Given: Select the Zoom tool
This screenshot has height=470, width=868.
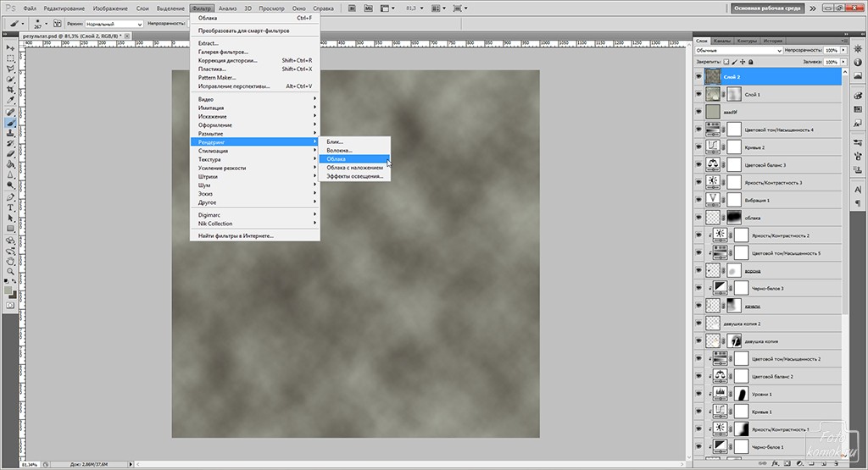Looking at the screenshot, I should [x=10, y=272].
